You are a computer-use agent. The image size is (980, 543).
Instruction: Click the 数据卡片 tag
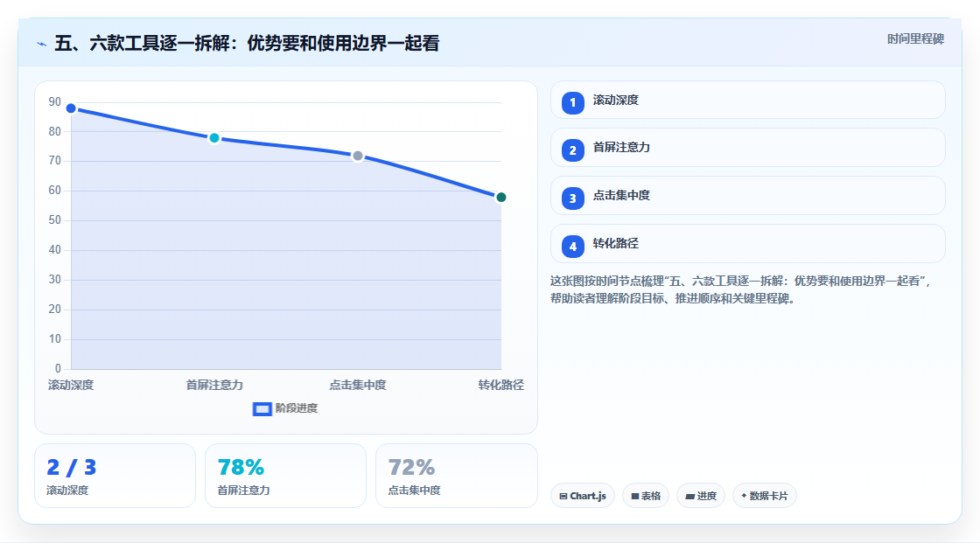(765, 496)
